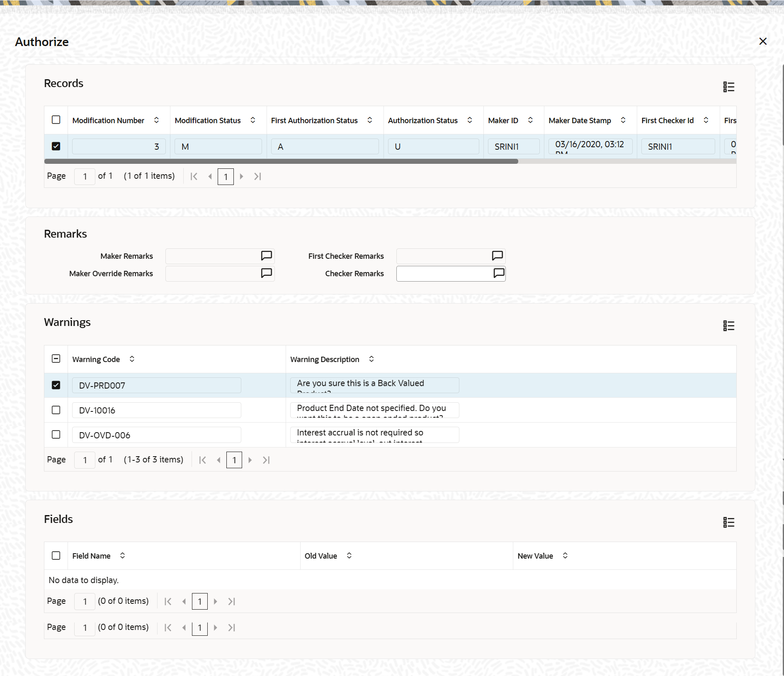Check the DV-10016 warning checkbox
This screenshot has width=784, height=676.
(56, 410)
